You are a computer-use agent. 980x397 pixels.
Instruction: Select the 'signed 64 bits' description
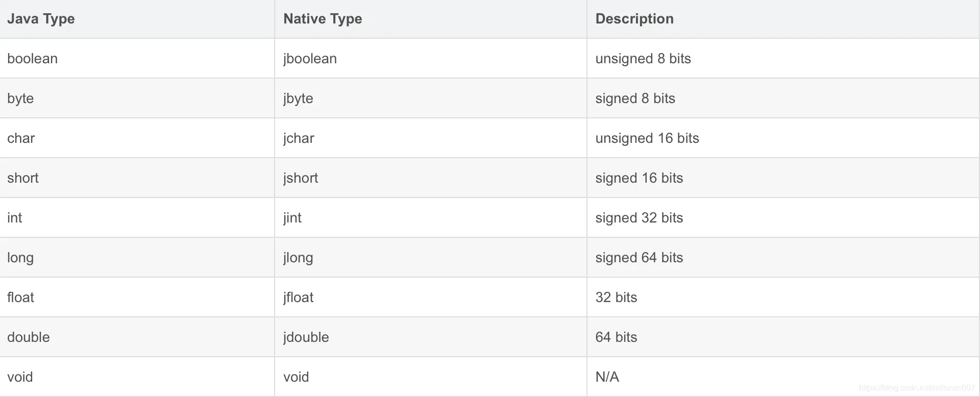coord(639,258)
